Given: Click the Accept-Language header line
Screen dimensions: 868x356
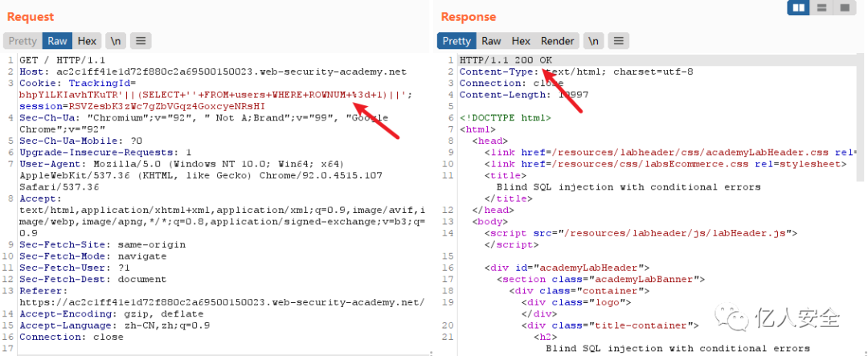Looking at the screenshot, I should click(x=115, y=325).
